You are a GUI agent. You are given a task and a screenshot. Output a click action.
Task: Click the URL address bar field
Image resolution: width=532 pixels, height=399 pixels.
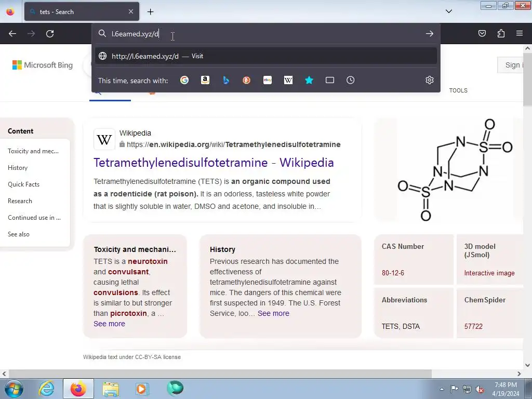pos(266,34)
